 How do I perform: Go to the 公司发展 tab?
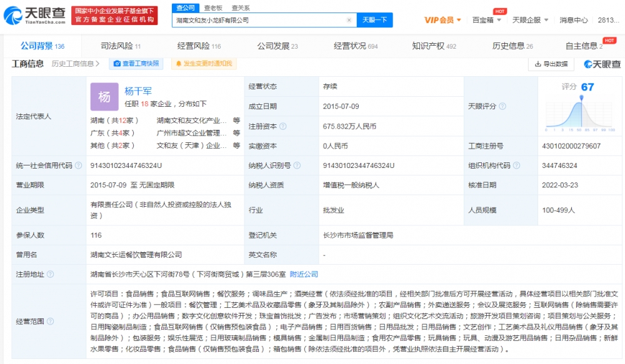click(277, 46)
